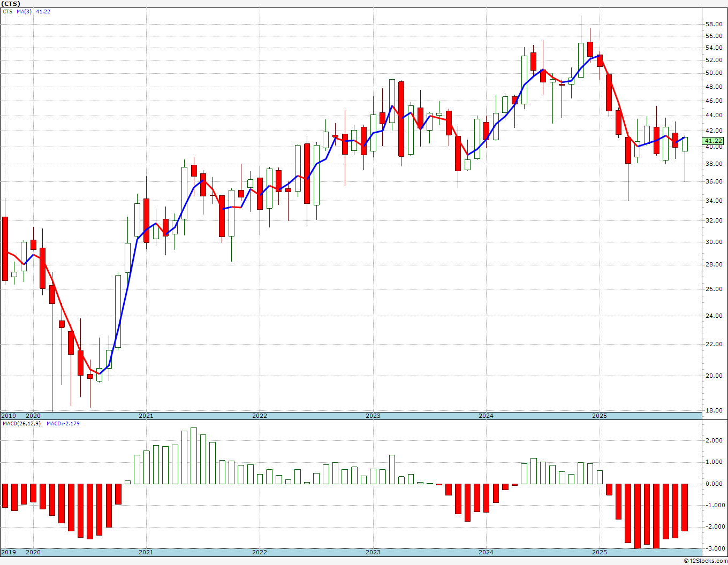The width and height of the screenshot is (728, 565).
Task: Choose 2022 on the MACD panel time axis
Action: pos(260,552)
